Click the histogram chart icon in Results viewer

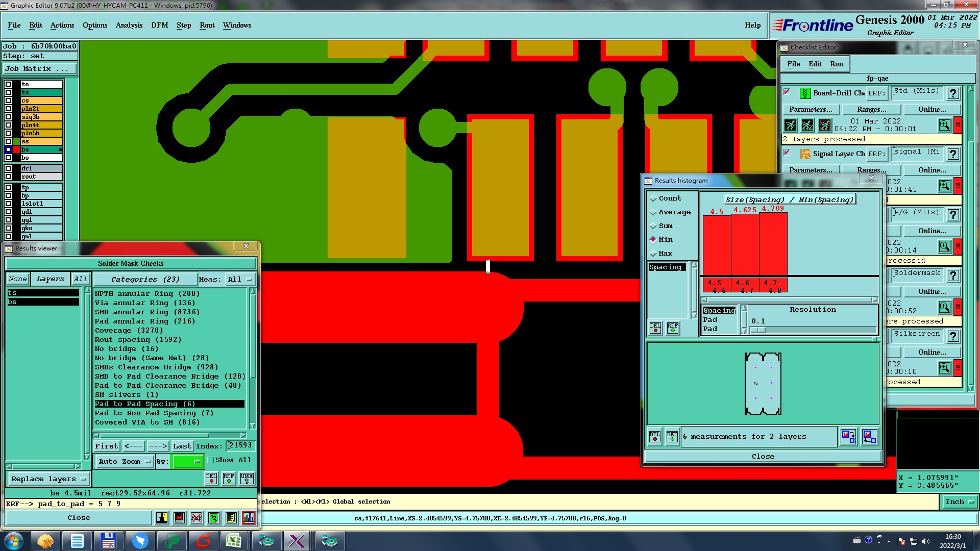click(x=249, y=518)
